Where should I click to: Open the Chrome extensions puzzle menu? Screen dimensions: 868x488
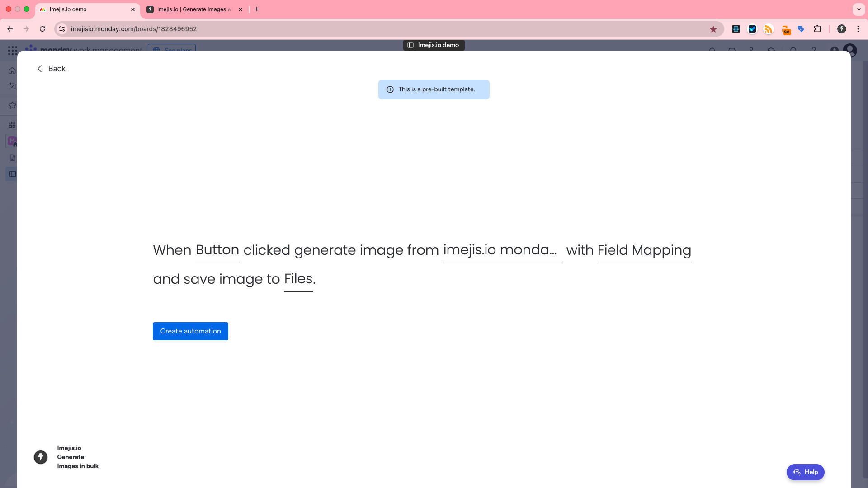point(817,29)
